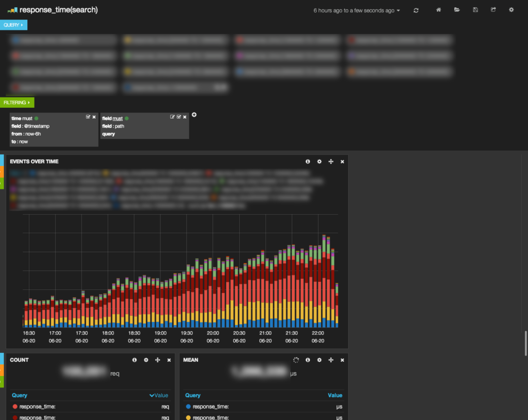Edit the field:path filter with the pencil icon
This screenshot has width=528, height=420.
point(173,117)
